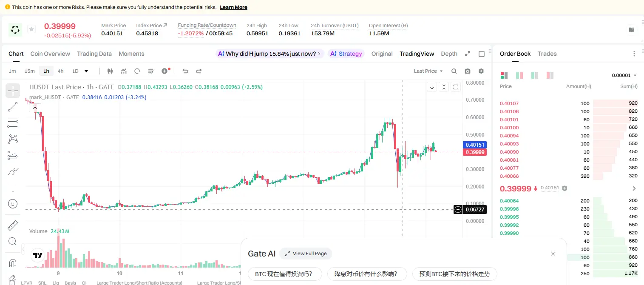Close the Gate AI panel

click(553, 254)
